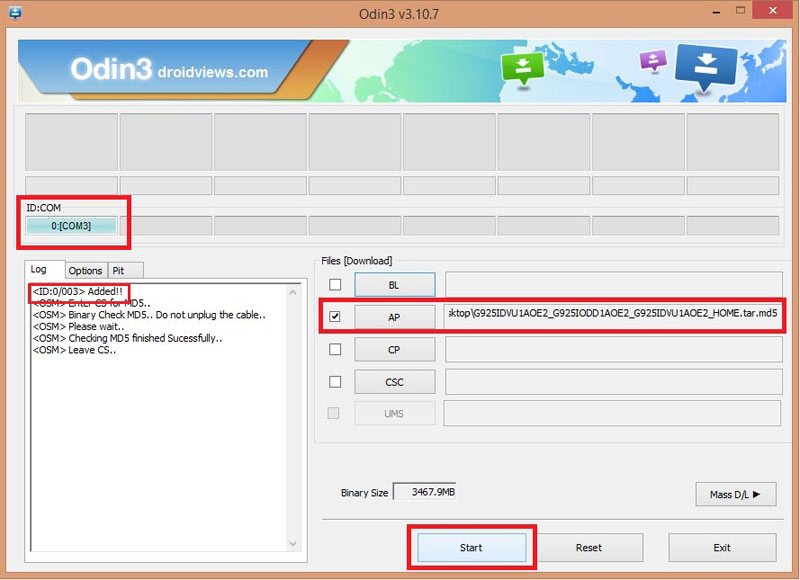
Task: Click the CP file button
Action: (395, 350)
